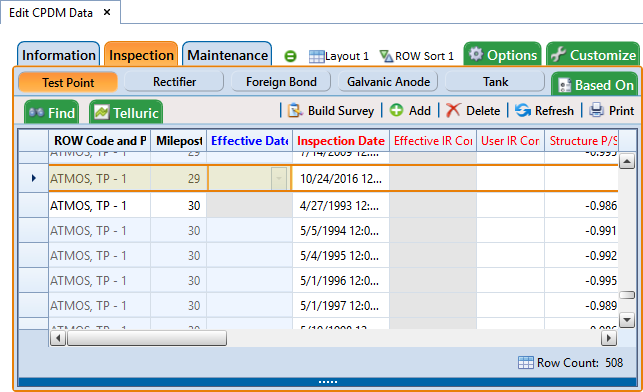The height and width of the screenshot is (392, 643).
Task: Click the horizontal scrollbar left arrow
Action: coord(58,338)
